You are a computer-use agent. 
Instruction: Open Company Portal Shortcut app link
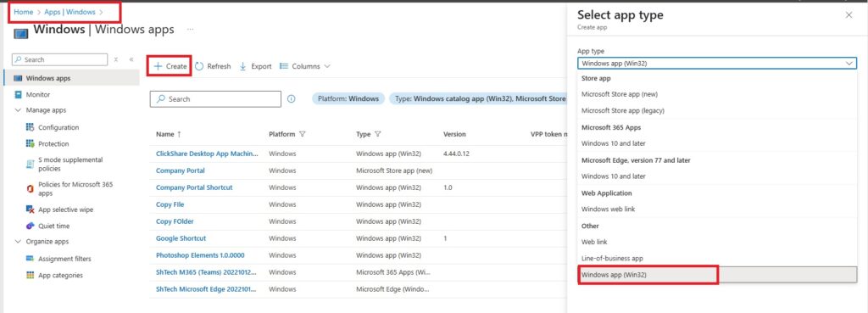194,187
